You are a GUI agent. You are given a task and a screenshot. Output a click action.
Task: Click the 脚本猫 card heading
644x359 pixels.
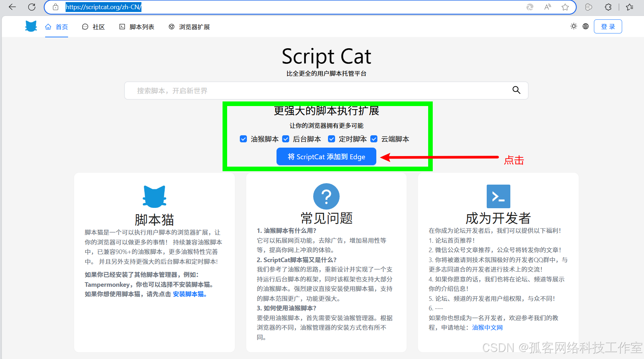coord(154,220)
